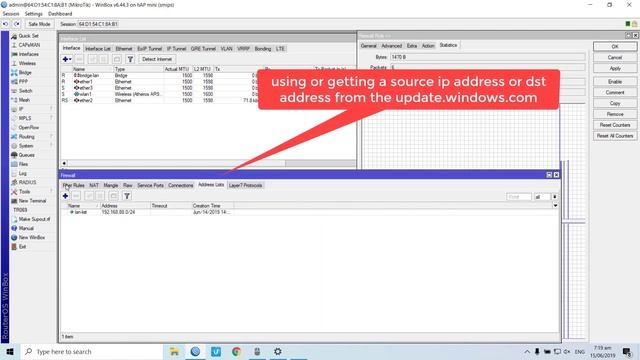This screenshot has height=360, width=640.
Task: Click the Windows Start button
Action: (10, 351)
